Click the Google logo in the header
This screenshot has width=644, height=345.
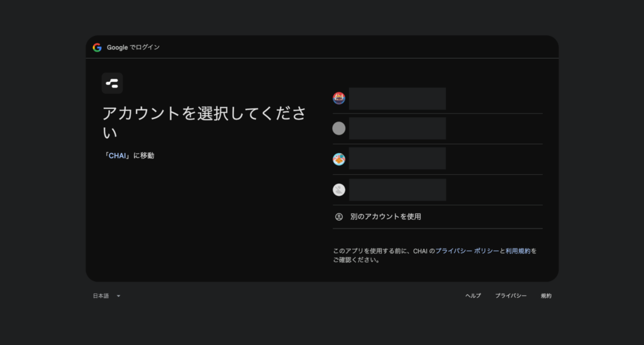97,47
